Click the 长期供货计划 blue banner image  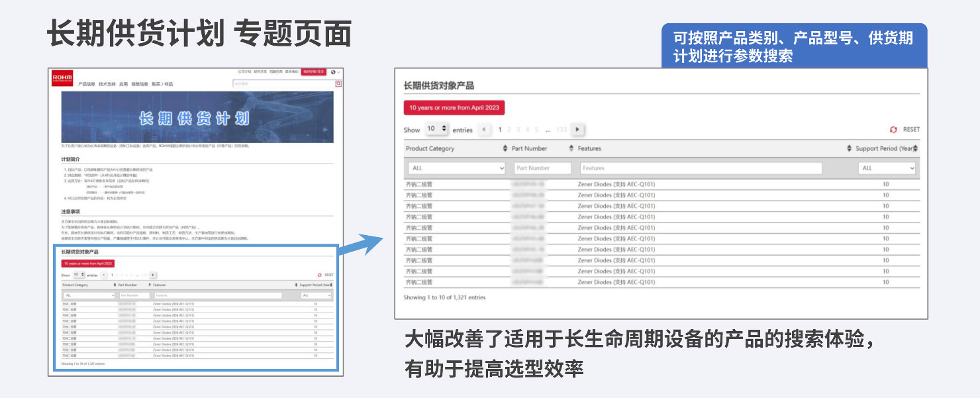pos(197,117)
